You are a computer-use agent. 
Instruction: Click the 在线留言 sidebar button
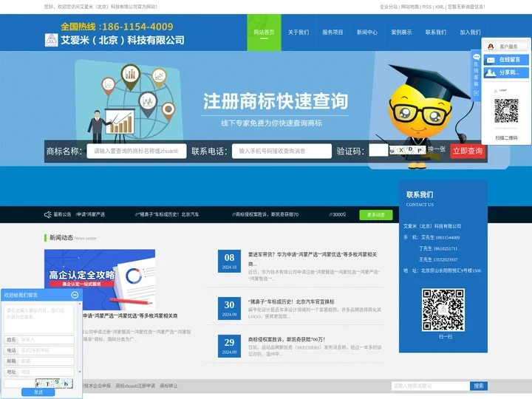point(506,60)
